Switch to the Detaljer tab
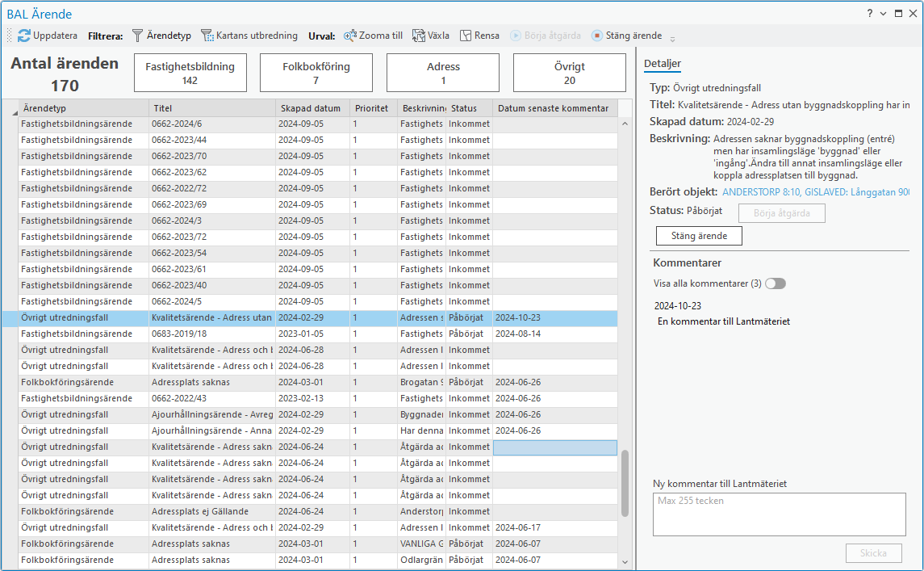The image size is (924, 571). point(663,64)
